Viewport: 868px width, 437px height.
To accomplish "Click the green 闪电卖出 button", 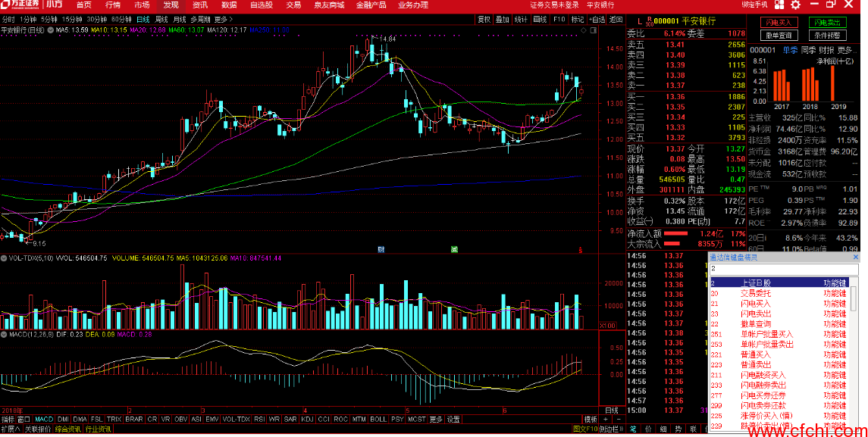I will tap(827, 23).
